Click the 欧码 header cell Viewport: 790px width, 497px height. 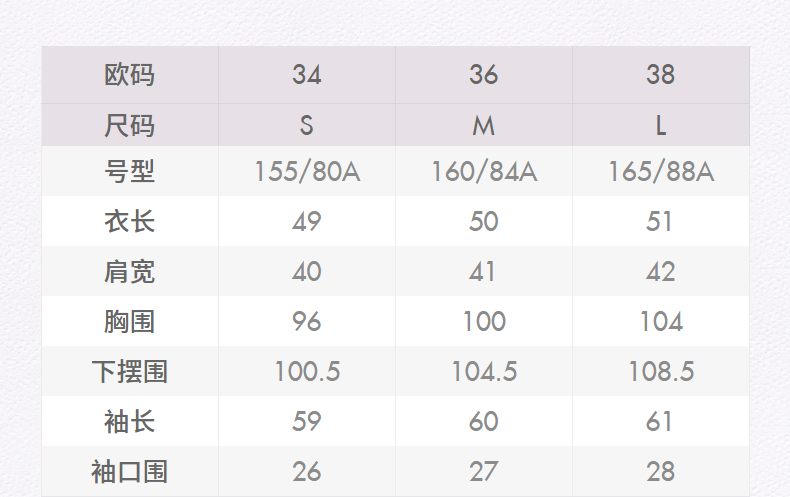(130, 74)
